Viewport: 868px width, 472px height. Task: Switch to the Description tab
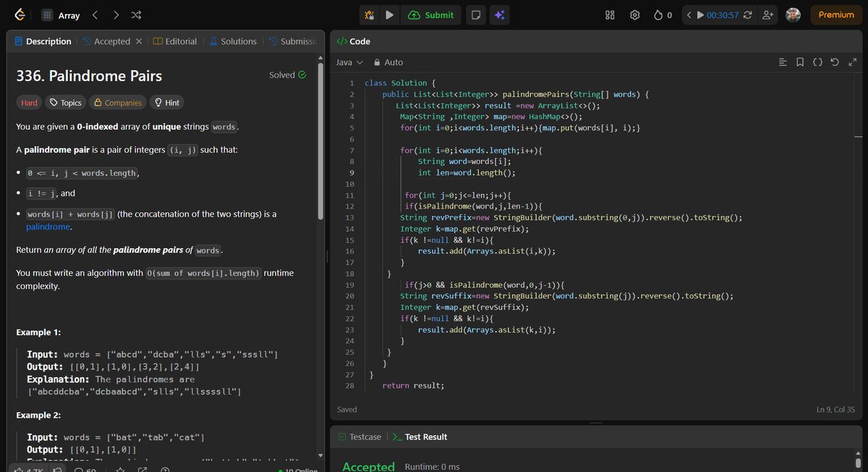click(x=43, y=41)
